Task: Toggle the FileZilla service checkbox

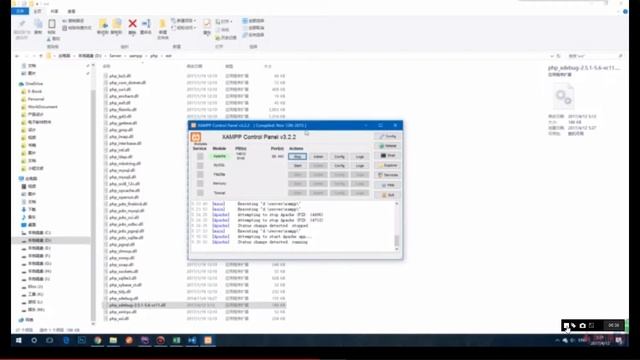Action: tap(200, 174)
